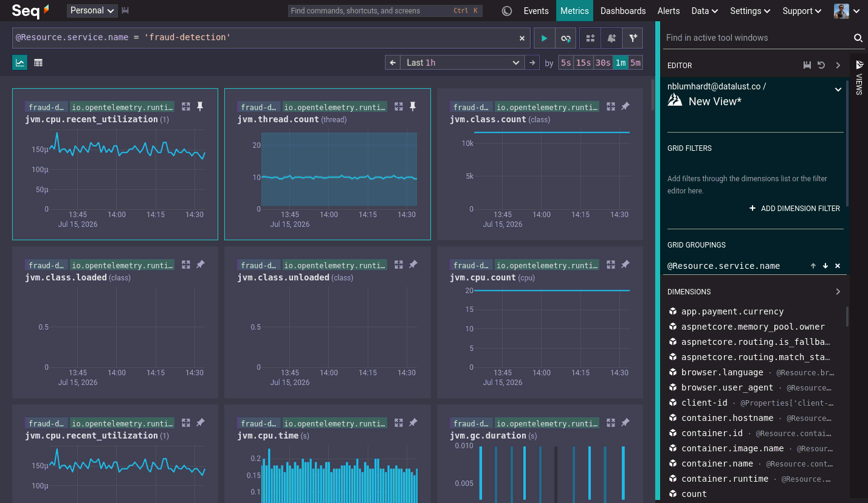Screen dimensions: 868x503
Task: Step time range backward with left arrow
Action: [393, 63]
